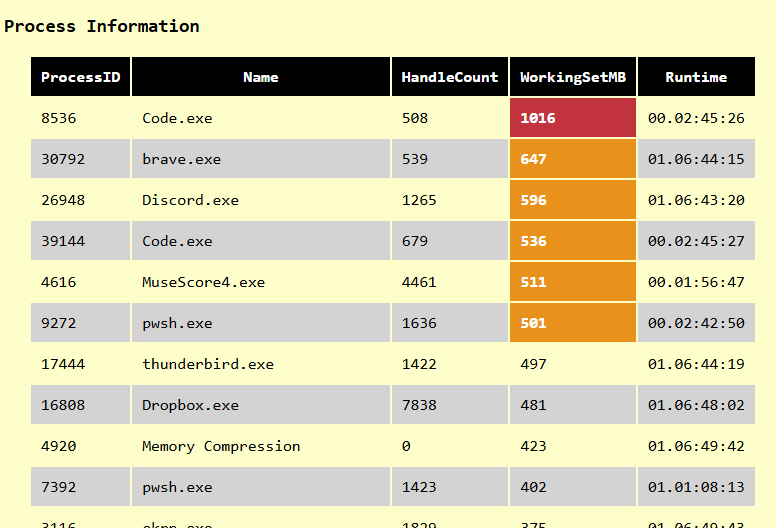Click handle count 1423 cell
Image resolution: width=776 pixels, height=528 pixels.
tap(450, 487)
